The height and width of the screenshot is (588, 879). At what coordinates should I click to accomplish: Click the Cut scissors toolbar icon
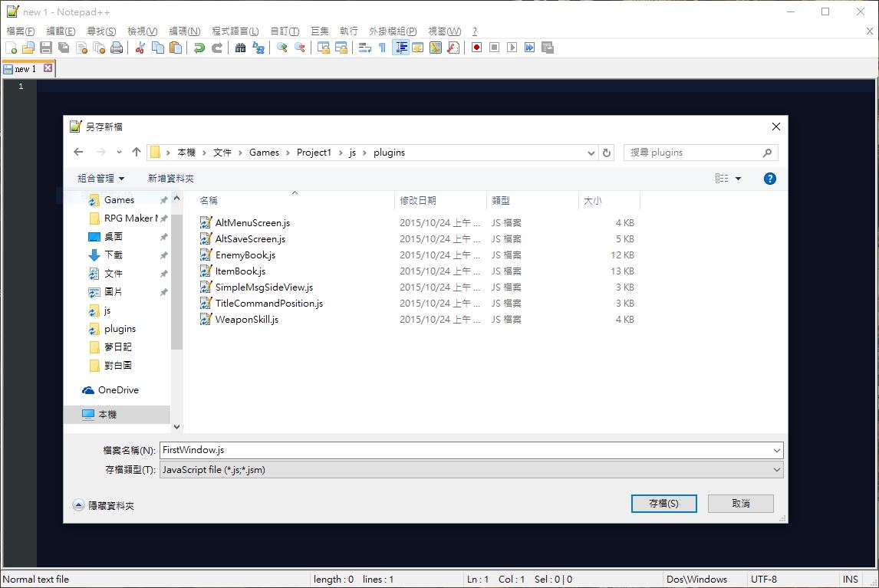point(140,48)
